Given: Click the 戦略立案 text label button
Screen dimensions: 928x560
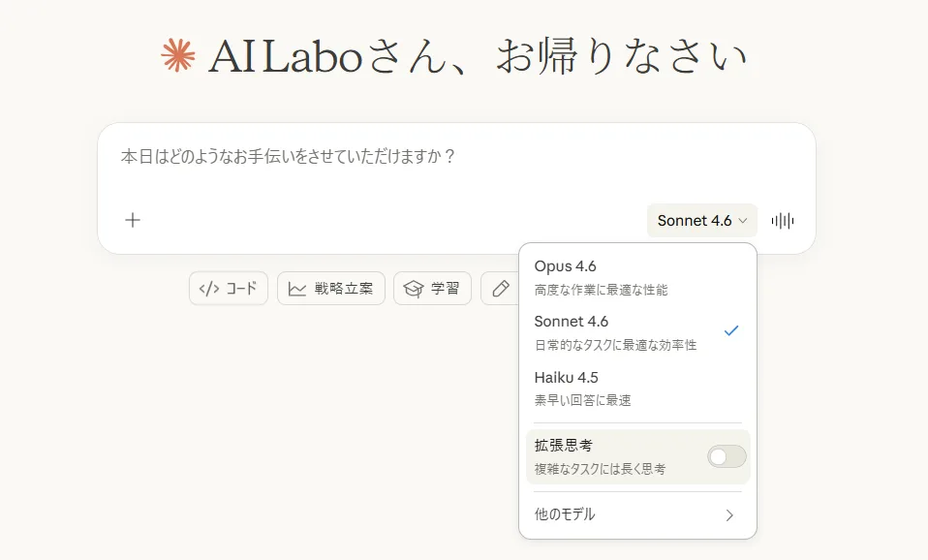Looking at the screenshot, I should point(344,289).
